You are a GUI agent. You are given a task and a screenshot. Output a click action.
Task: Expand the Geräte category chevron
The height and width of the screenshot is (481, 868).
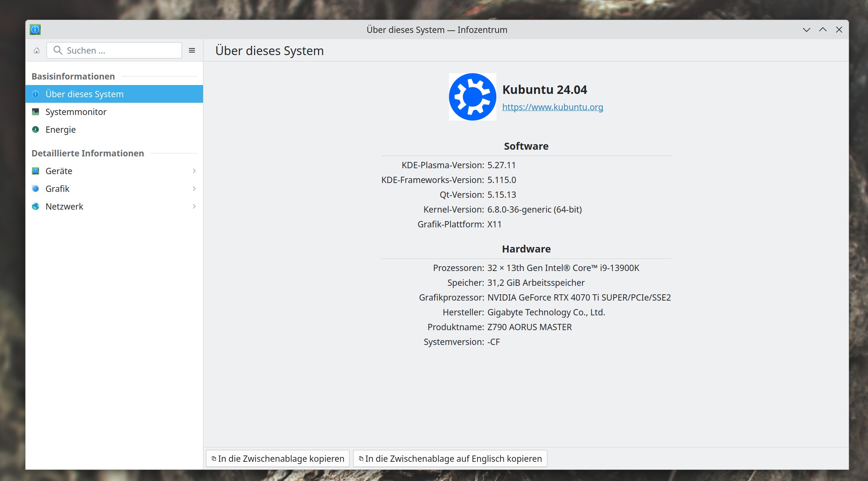(194, 171)
